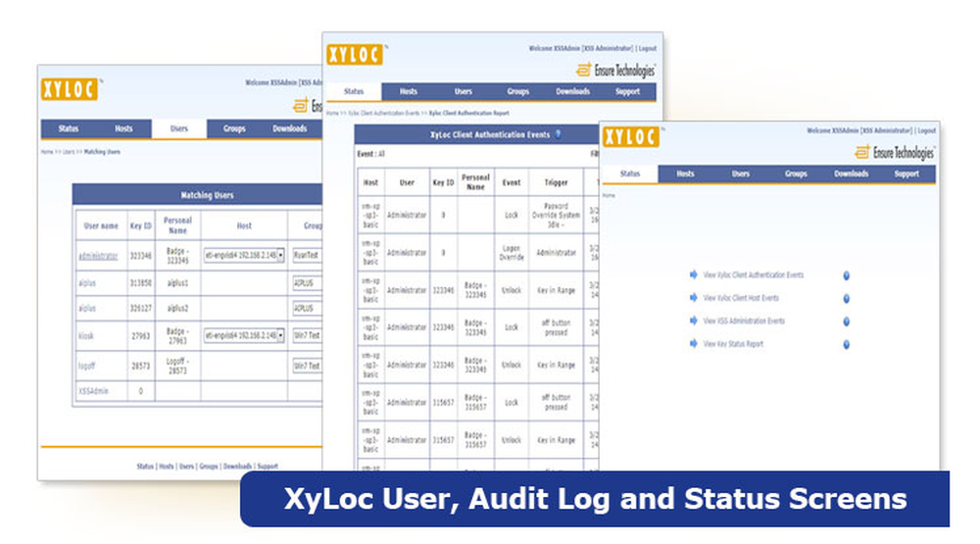Click the Home breadcrumb in the Status window

[609, 195]
